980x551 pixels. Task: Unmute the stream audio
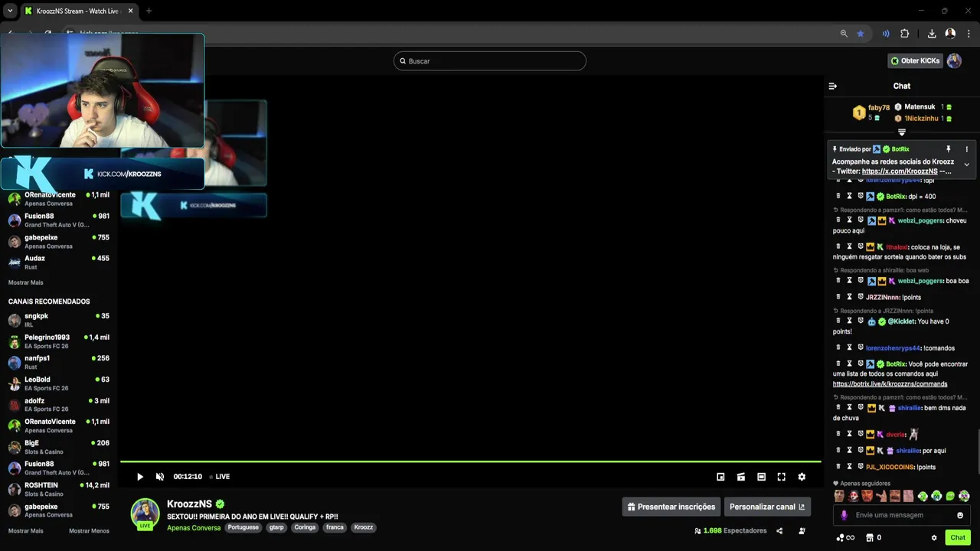click(160, 477)
